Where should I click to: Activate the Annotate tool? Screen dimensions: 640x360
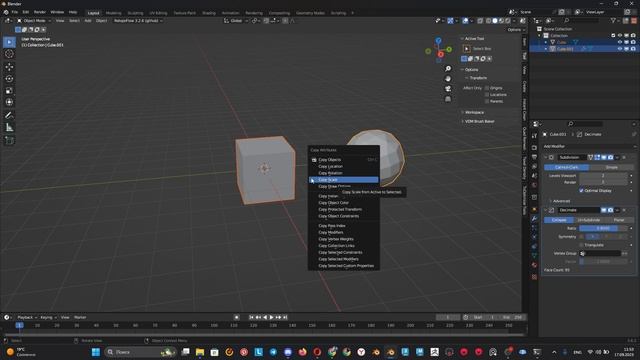[9, 115]
